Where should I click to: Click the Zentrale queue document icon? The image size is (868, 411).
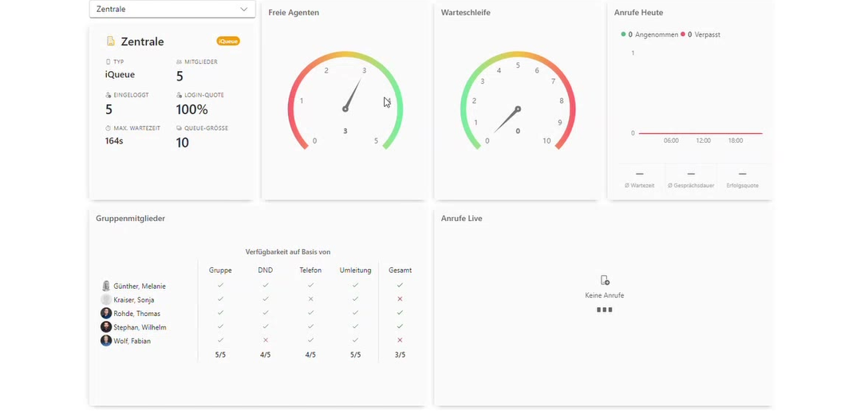[110, 41]
